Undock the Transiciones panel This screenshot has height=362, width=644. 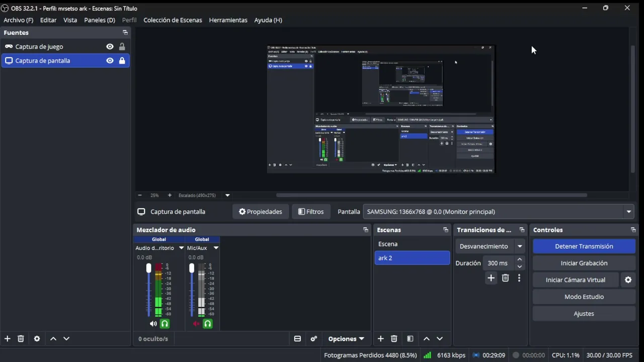pos(522,230)
